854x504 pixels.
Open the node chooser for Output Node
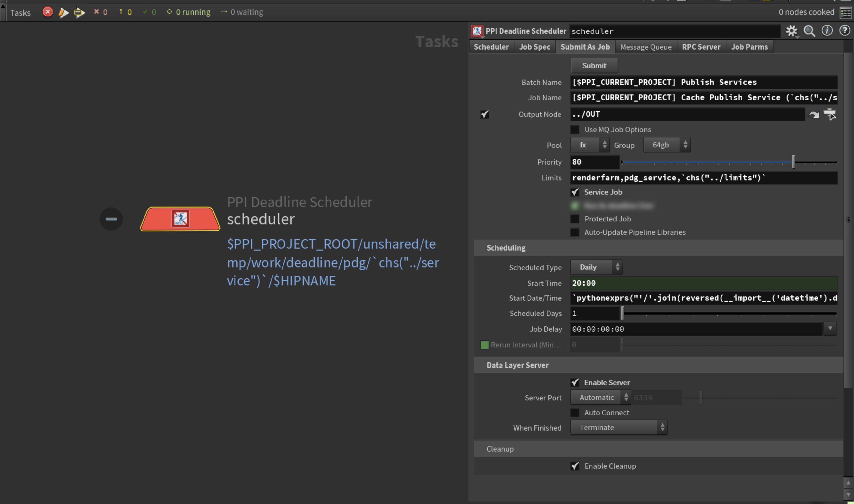(x=830, y=114)
